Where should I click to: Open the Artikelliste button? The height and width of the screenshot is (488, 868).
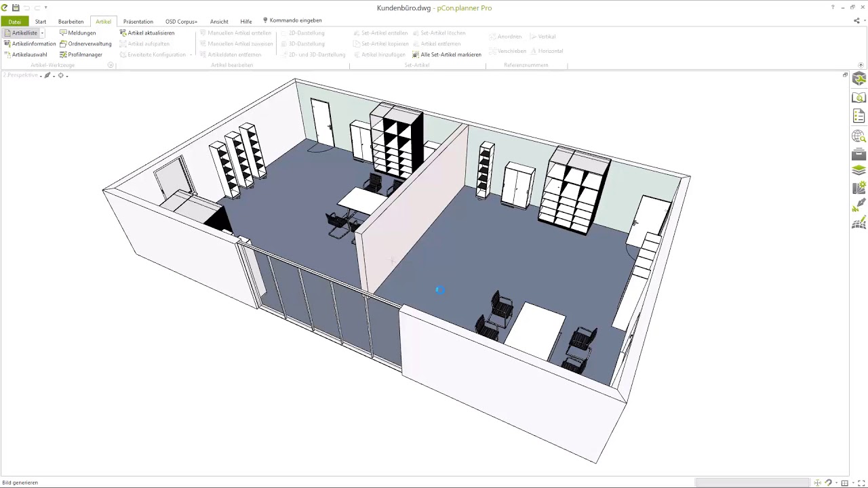pos(20,33)
